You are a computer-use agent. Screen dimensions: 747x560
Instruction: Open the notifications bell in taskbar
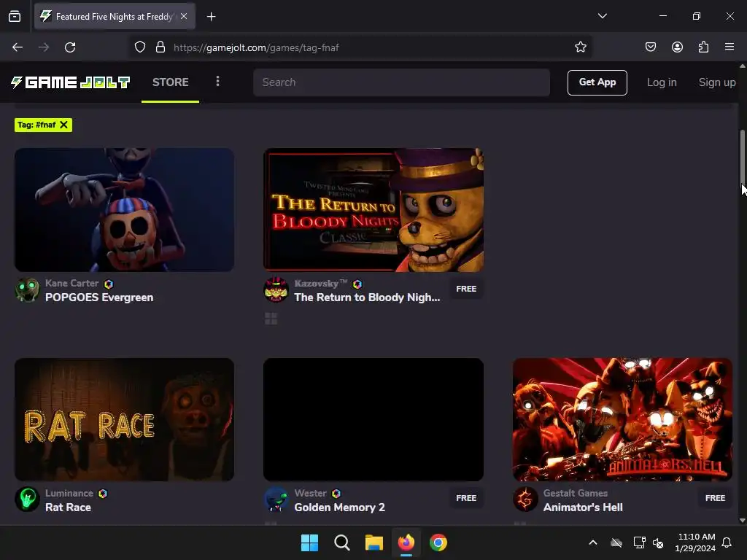click(x=727, y=542)
